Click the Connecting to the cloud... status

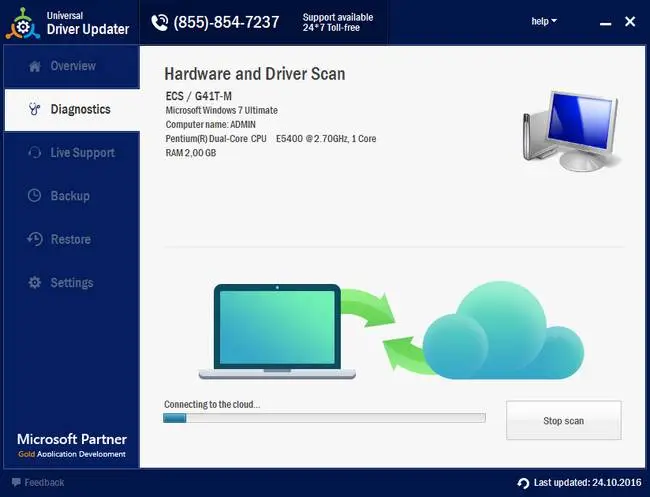point(212,404)
